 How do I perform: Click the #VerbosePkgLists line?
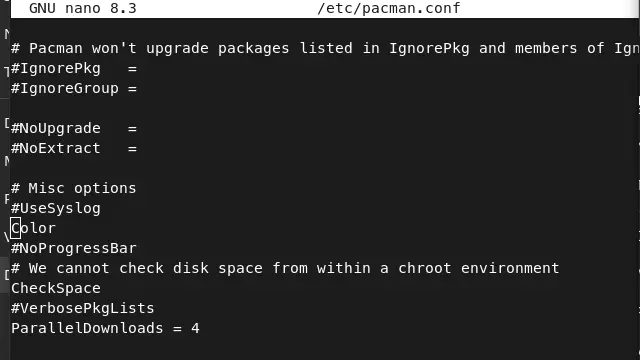coord(82,308)
